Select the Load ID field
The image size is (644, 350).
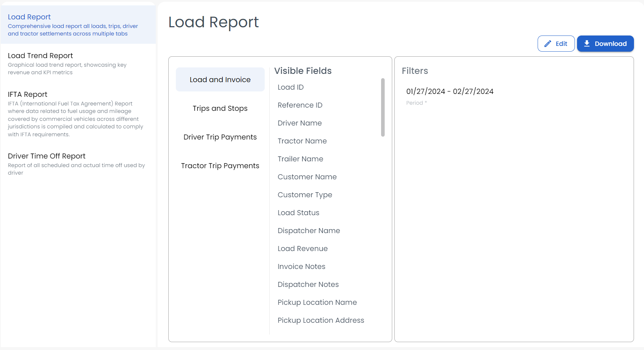290,87
